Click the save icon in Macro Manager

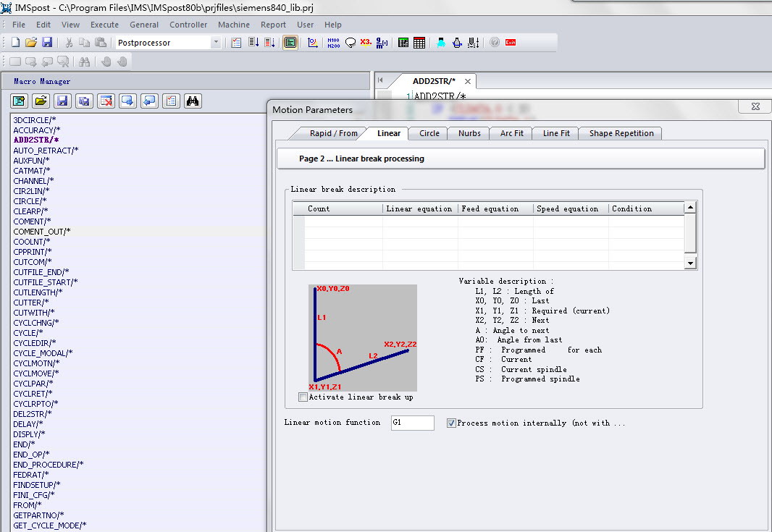[62, 101]
